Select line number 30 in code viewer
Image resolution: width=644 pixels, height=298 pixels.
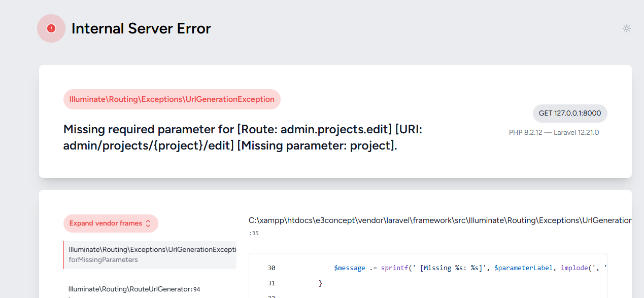tap(271, 268)
